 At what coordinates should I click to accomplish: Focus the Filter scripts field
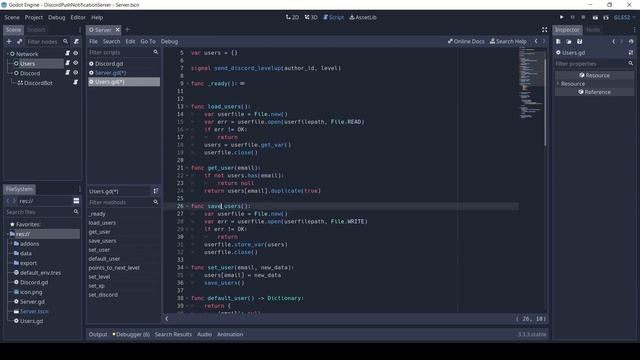tap(120, 53)
